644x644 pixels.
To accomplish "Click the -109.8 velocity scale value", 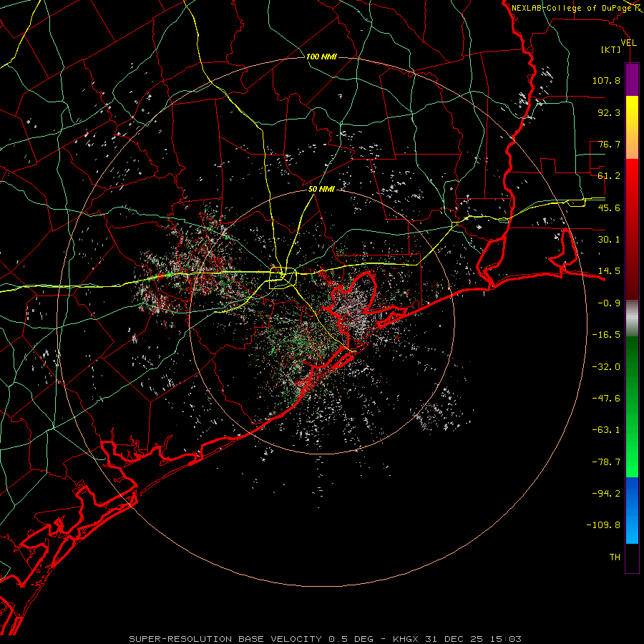I will pyautogui.click(x=603, y=525).
